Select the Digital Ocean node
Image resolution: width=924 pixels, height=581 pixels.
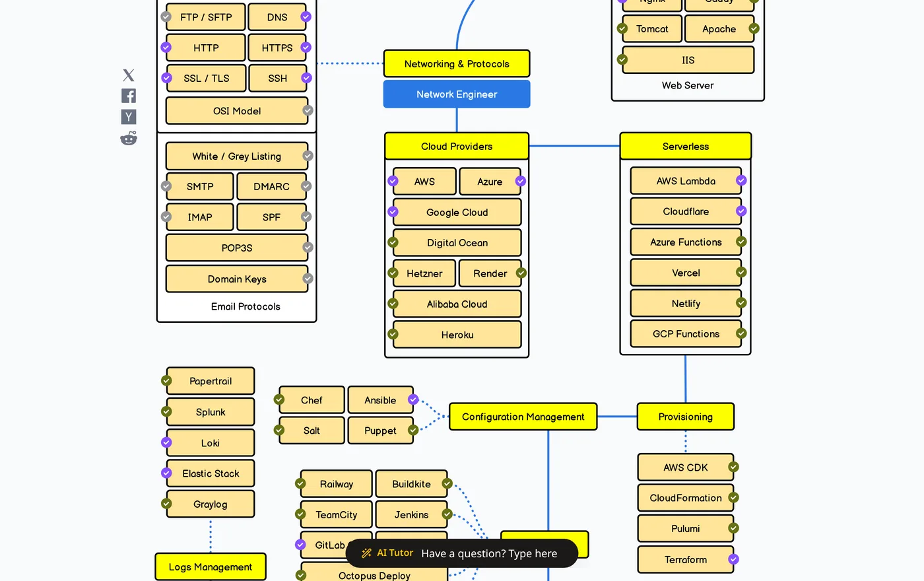457,243
